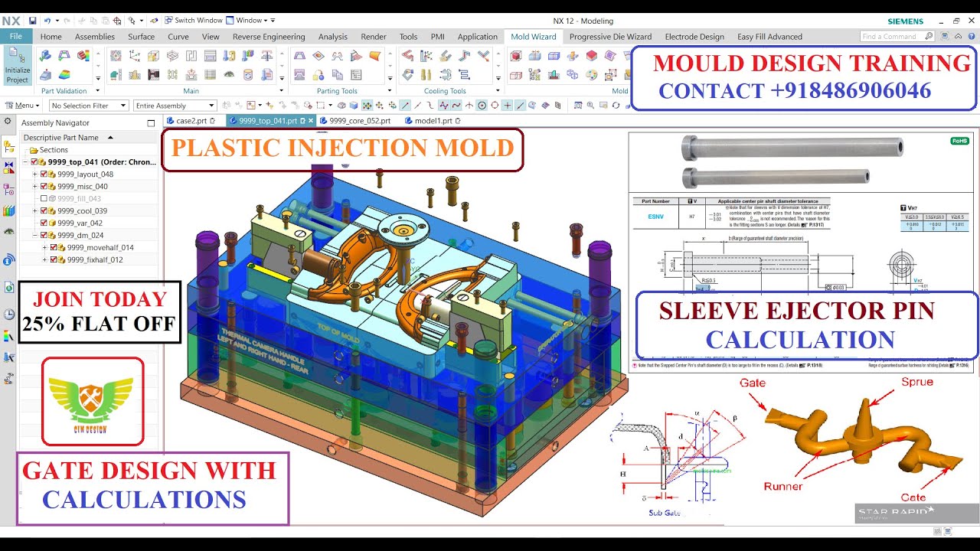Switch to the model1.prt document tab
Screen dimensions: 980x551
[432, 121]
